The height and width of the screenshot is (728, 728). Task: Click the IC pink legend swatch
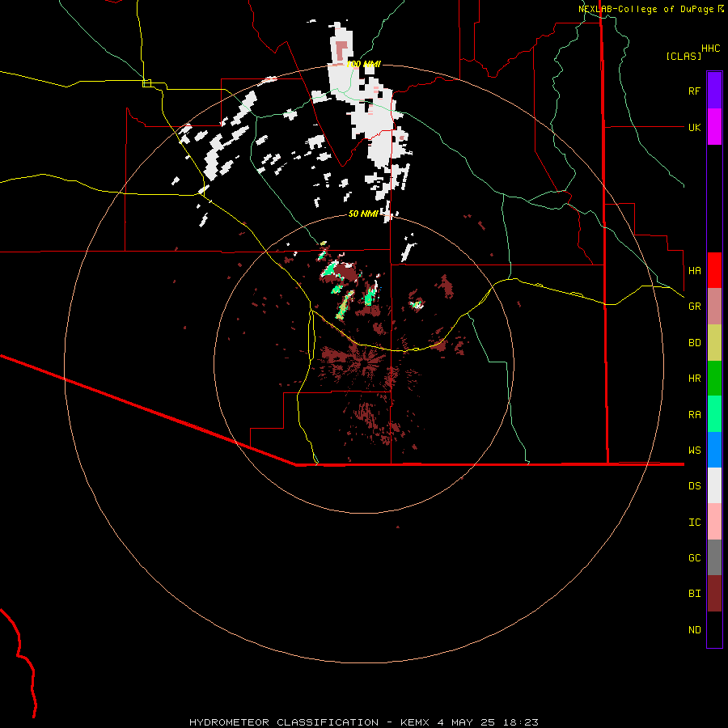click(x=714, y=522)
